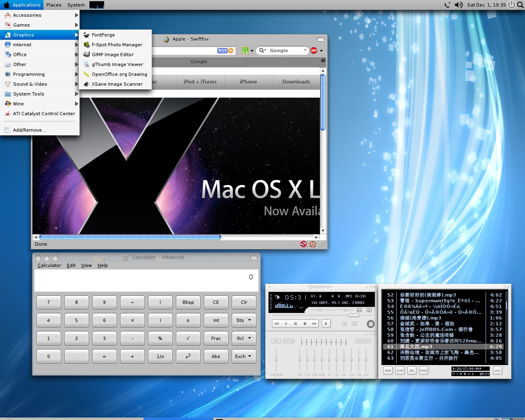Expand the Internet submenu

[x=40, y=45]
